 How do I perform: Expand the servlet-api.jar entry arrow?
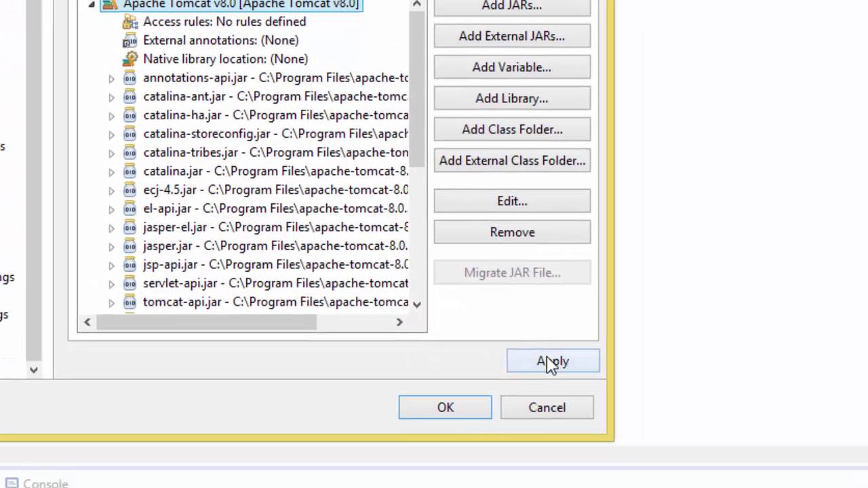[x=111, y=284]
